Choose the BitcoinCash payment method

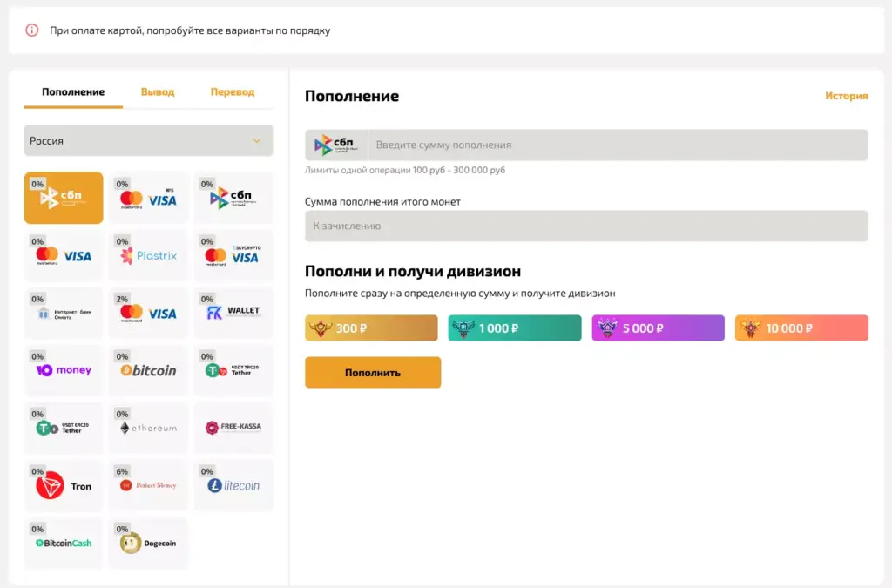(63, 543)
